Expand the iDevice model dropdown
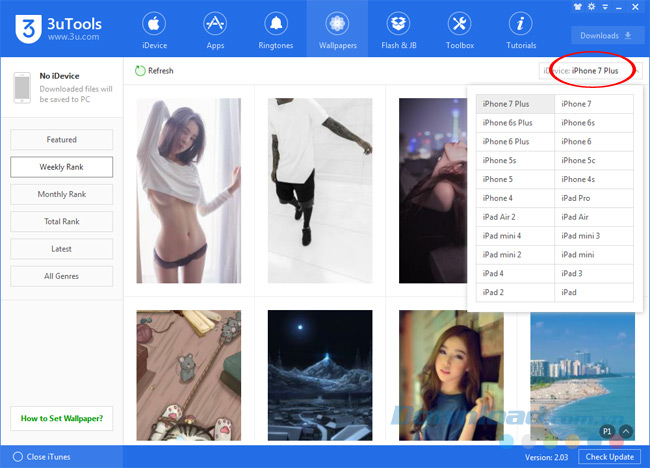650x468 pixels. point(591,71)
